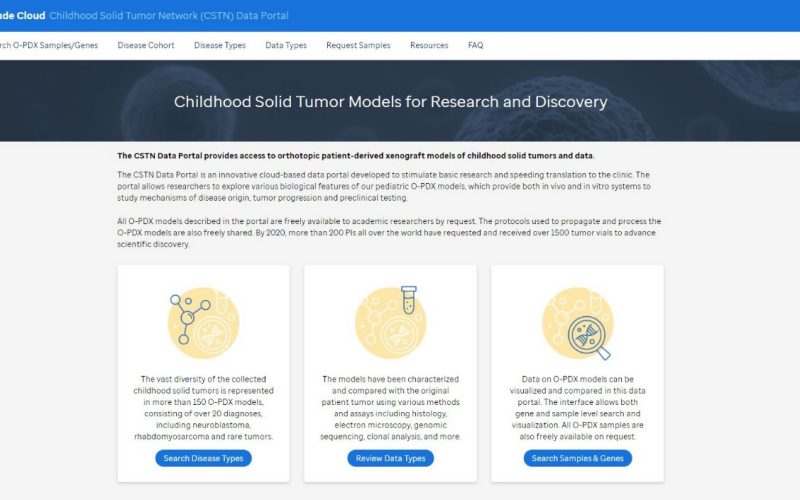
Task: Click the Search Samples & Genes button
Action: pos(577,458)
